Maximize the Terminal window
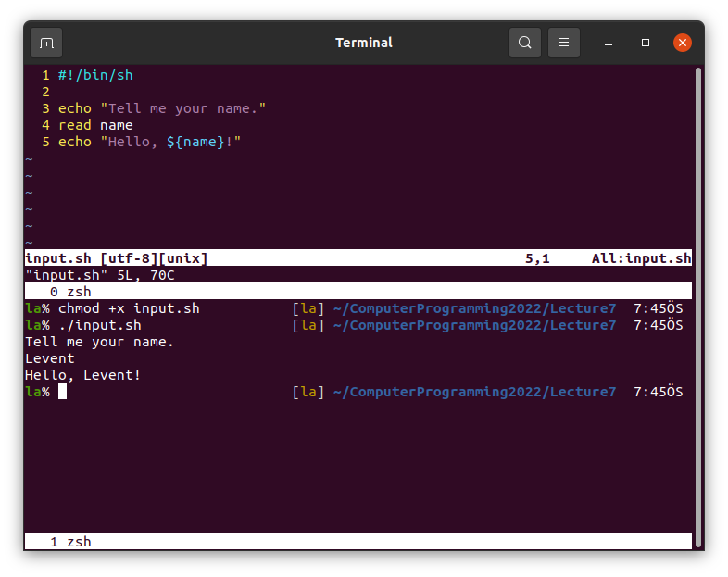 646,43
